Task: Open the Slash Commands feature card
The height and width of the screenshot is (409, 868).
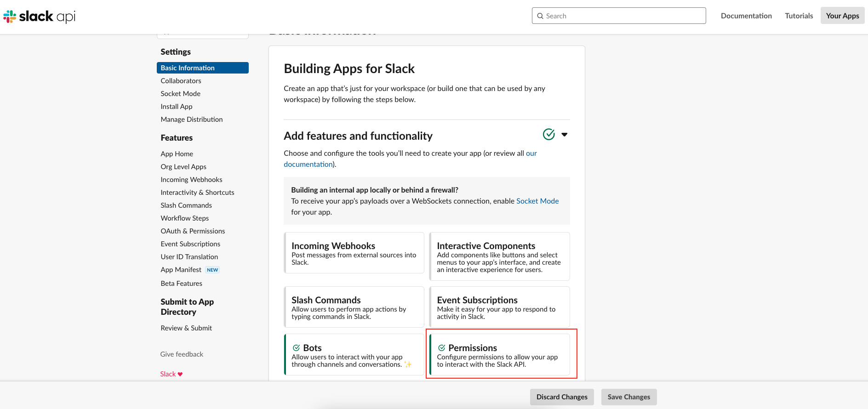Action: point(354,307)
